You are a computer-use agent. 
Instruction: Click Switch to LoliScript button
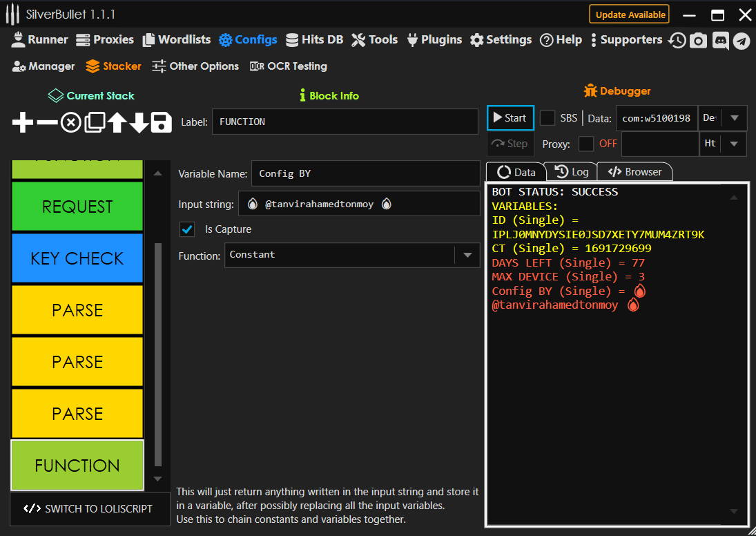click(x=90, y=508)
